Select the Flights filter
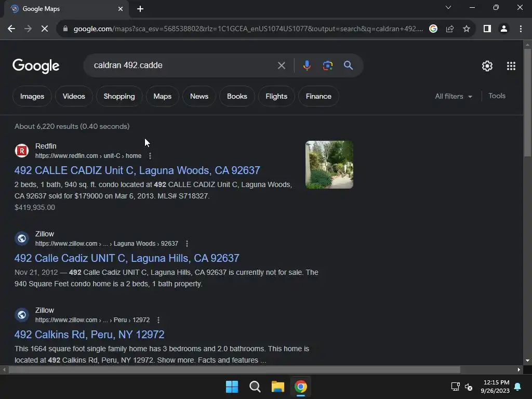This screenshot has width=532, height=399. click(276, 96)
